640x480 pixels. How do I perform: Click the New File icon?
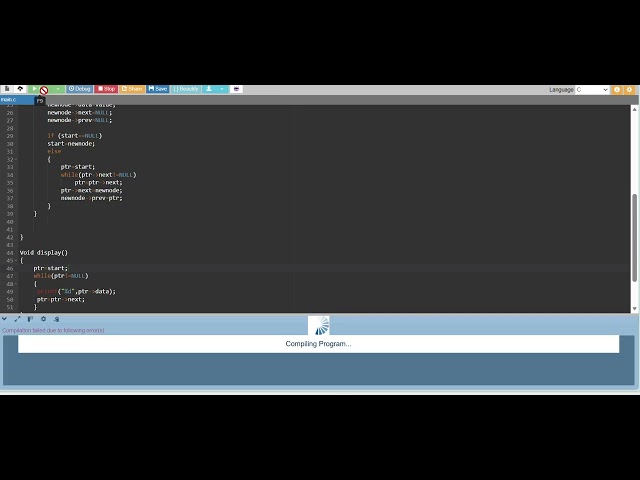pos(7,89)
